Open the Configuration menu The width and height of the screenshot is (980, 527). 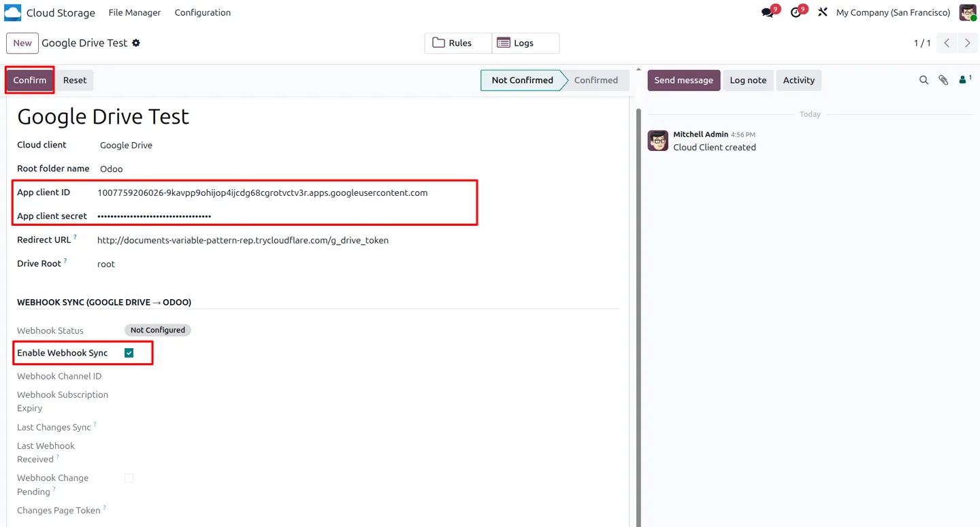tap(203, 13)
